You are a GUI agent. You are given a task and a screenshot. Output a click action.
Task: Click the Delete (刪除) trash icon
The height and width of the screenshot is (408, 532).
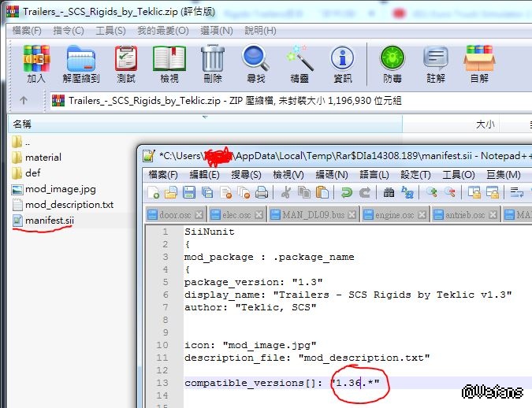(x=213, y=64)
